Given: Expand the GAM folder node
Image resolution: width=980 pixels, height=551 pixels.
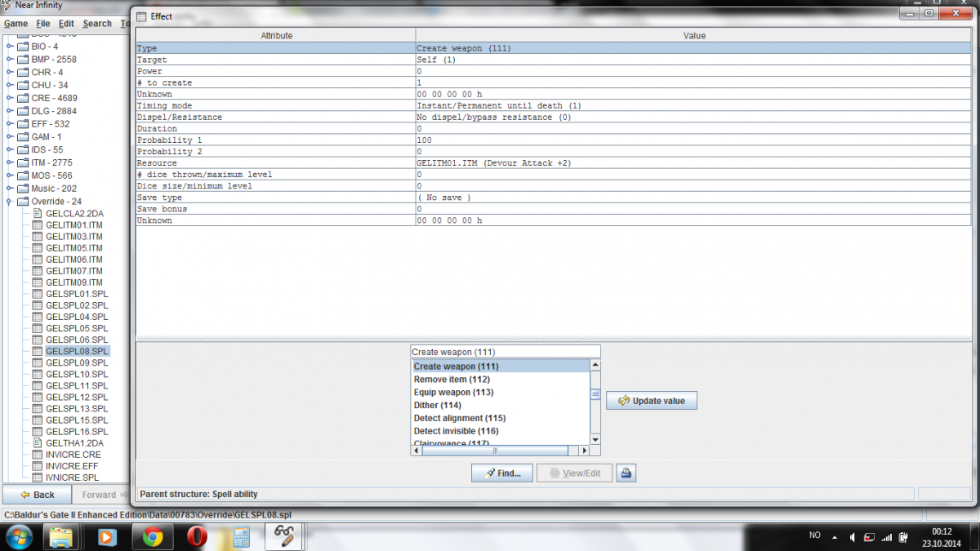Looking at the screenshot, I should coord(9,137).
